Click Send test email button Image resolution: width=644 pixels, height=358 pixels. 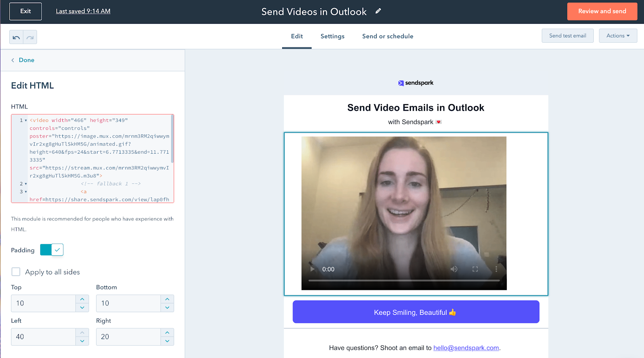(x=568, y=36)
